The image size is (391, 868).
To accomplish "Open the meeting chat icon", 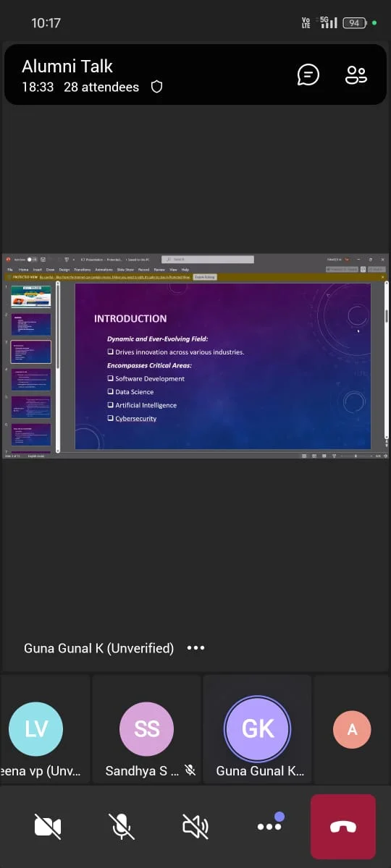I will pyautogui.click(x=308, y=75).
